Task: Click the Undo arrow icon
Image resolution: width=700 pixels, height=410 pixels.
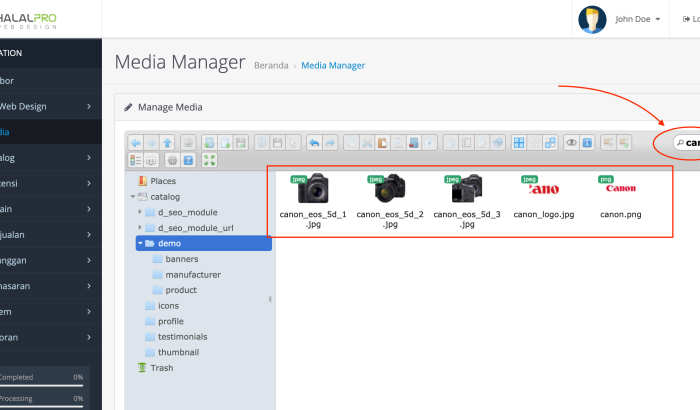Action: coord(314,143)
